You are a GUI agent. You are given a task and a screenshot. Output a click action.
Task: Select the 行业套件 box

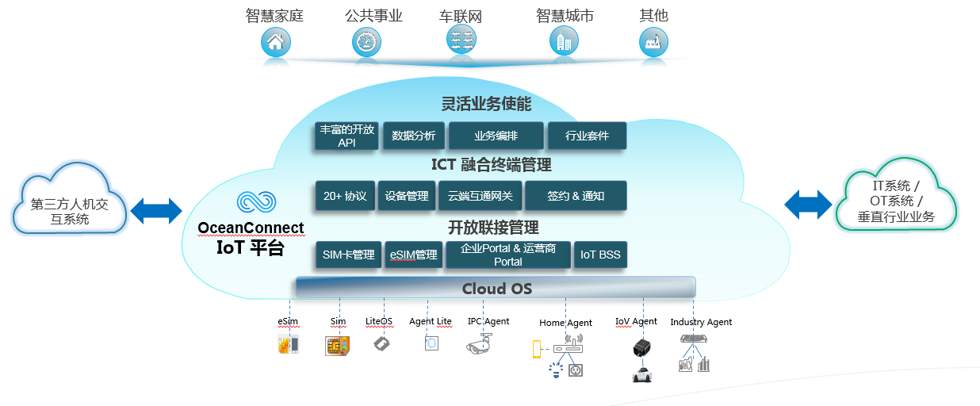[x=588, y=136]
